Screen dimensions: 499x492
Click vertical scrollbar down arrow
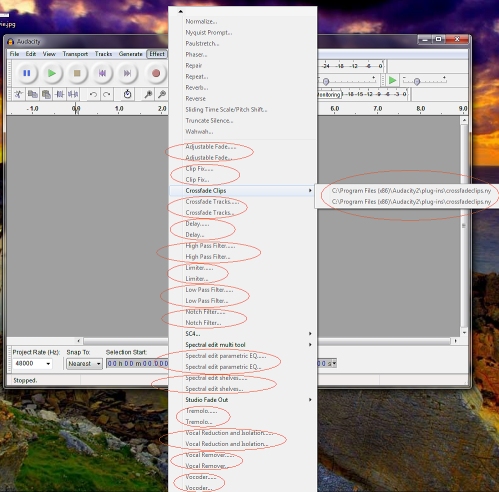[x=464, y=333]
